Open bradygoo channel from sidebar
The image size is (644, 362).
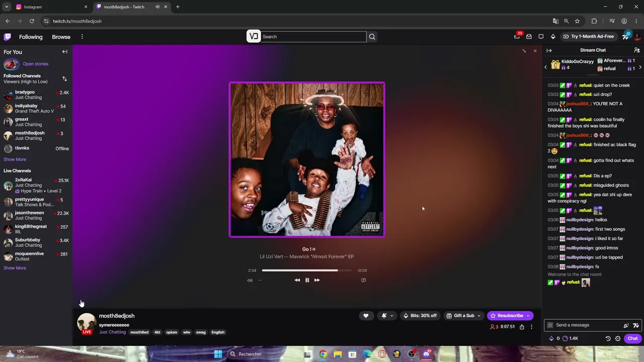click(x=36, y=95)
